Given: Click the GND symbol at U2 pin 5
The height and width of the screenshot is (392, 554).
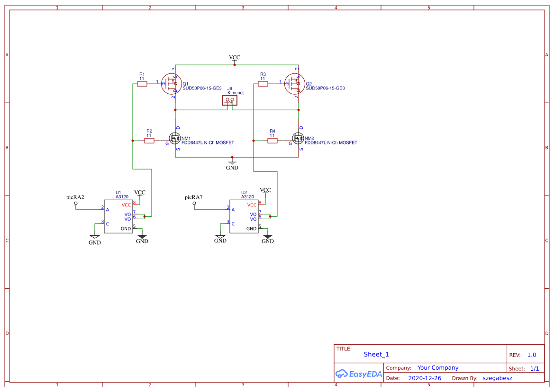Looking at the screenshot, I should pyautogui.click(x=267, y=239).
